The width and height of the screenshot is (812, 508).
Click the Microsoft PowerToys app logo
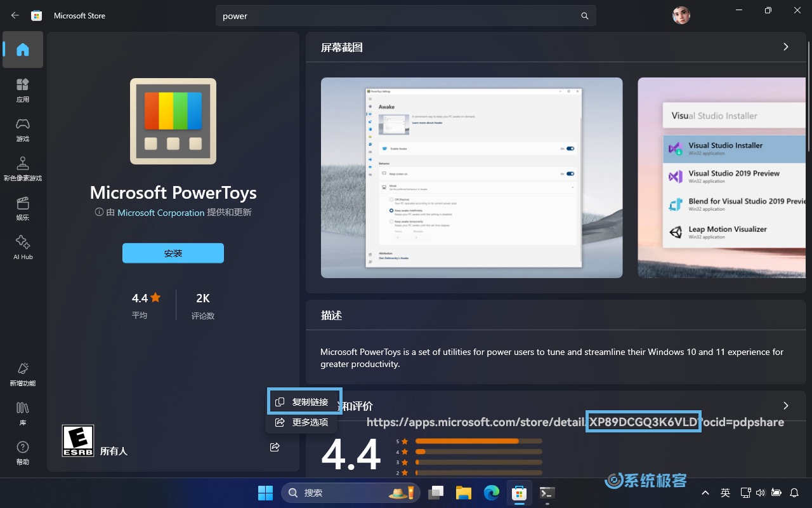(x=173, y=121)
